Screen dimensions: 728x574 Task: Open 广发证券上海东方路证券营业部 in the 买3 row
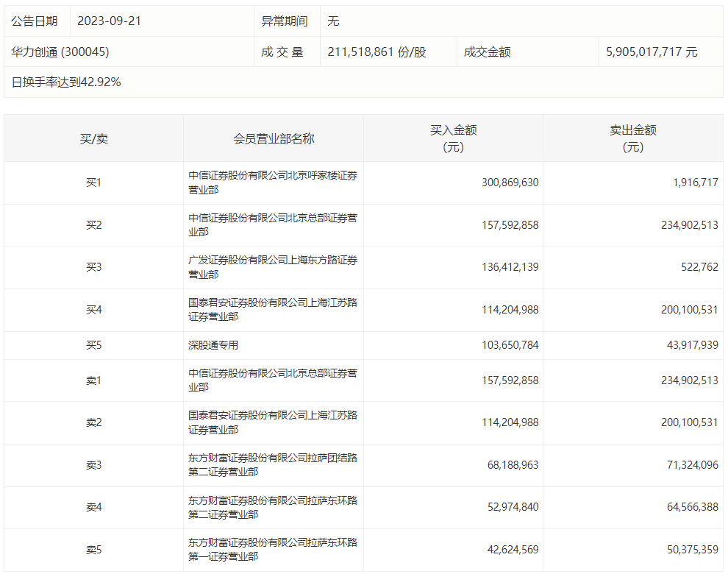pyautogui.click(x=273, y=267)
